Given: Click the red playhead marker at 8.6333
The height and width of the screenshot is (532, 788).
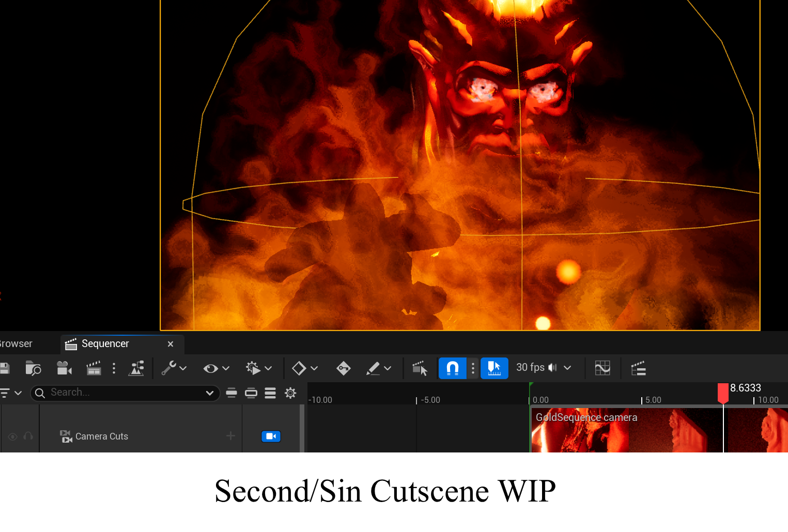Looking at the screenshot, I should tap(723, 393).
